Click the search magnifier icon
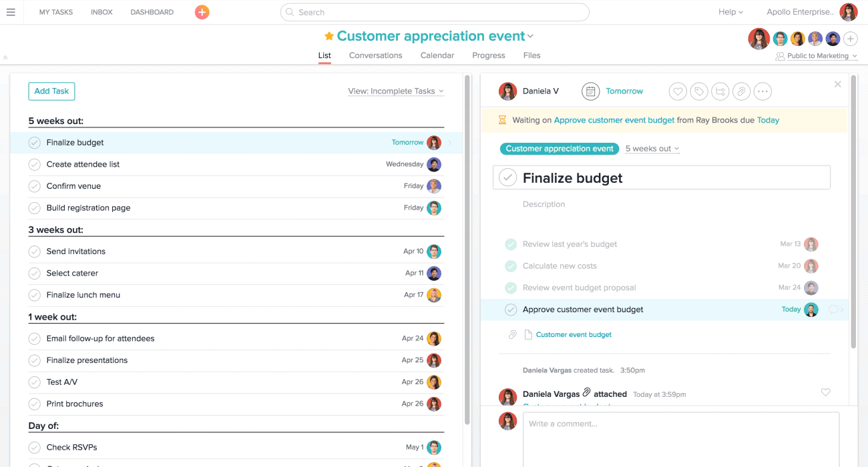Viewport: 868px width, 467px height. (289, 12)
